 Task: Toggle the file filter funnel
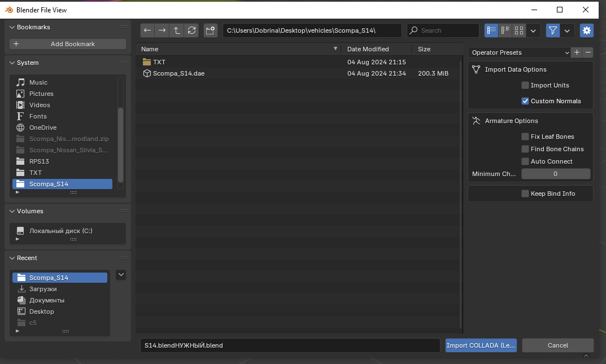553,30
